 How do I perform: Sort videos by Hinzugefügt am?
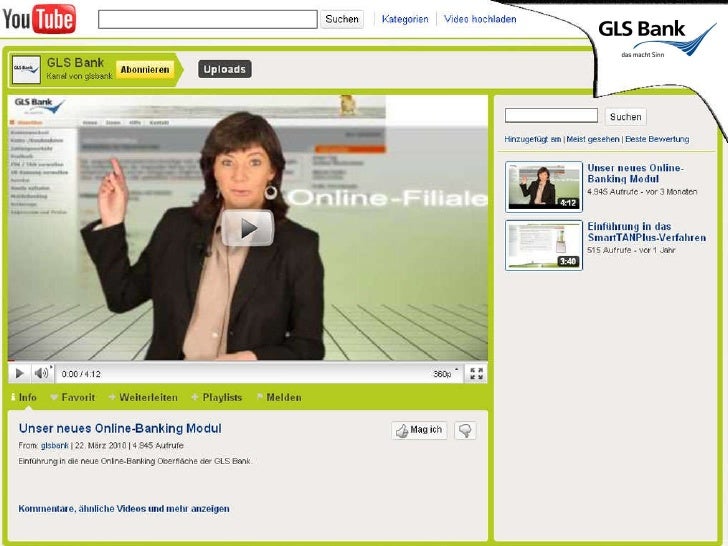point(533,139)
